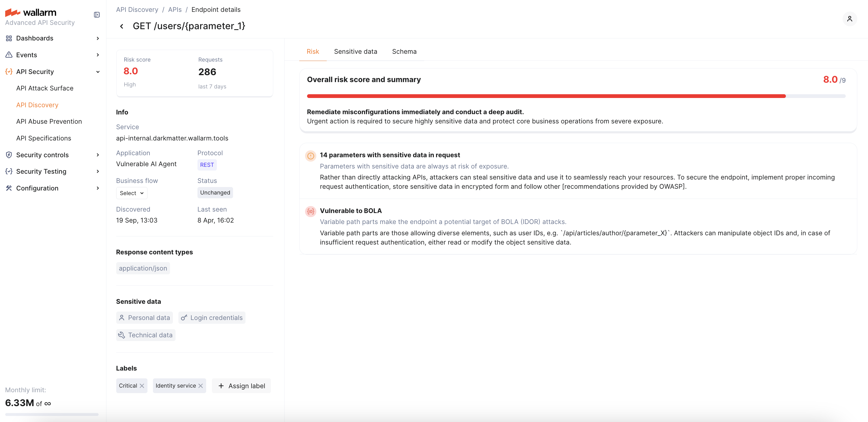This screenshot has width=868, height=422.
Task: Click the red risk score progress bar
Action: click(x=573, y=96)
